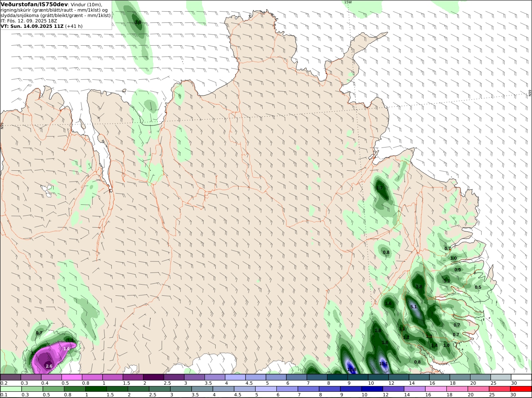Click the initial time 'IT: Fös. 12. 09. 2025 18Z'
Image resolution: width=532 pixels, height=398 pixels.
click(x=29, y=20)
